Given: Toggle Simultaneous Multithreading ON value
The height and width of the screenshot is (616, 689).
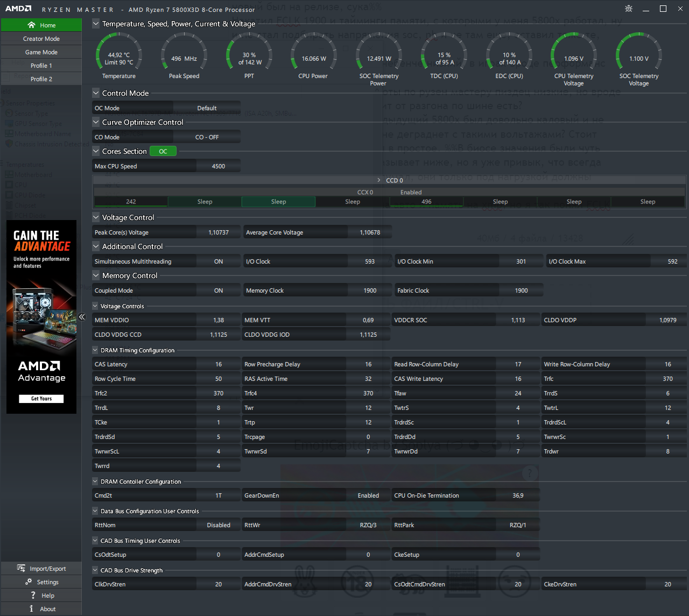Looking at the screenshot, I should click(x=219, y=261).
